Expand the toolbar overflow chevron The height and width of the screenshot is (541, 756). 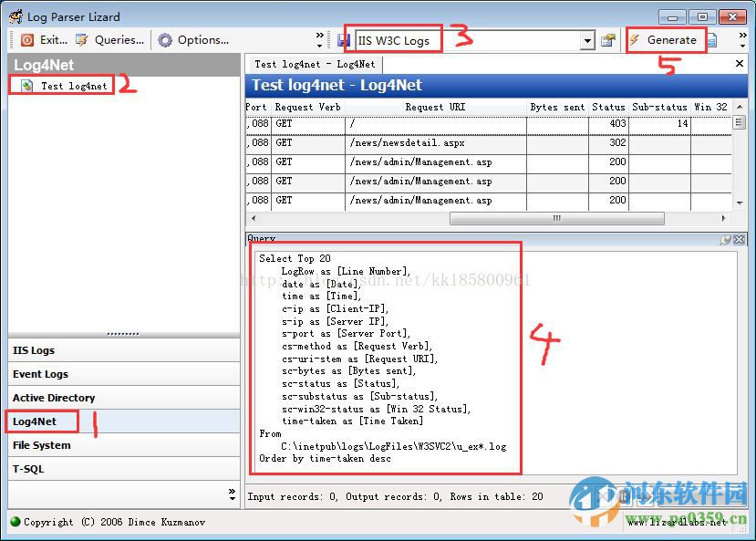coord(319,36)
